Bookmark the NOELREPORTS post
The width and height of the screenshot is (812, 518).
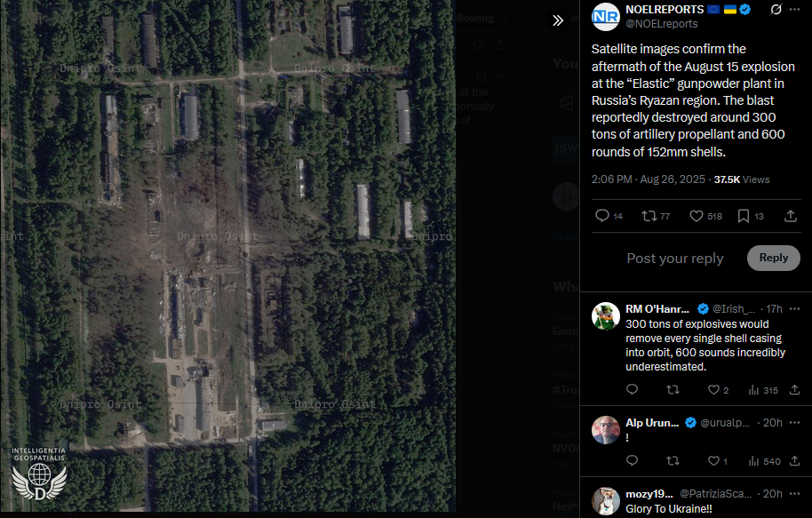click(743, 216)
